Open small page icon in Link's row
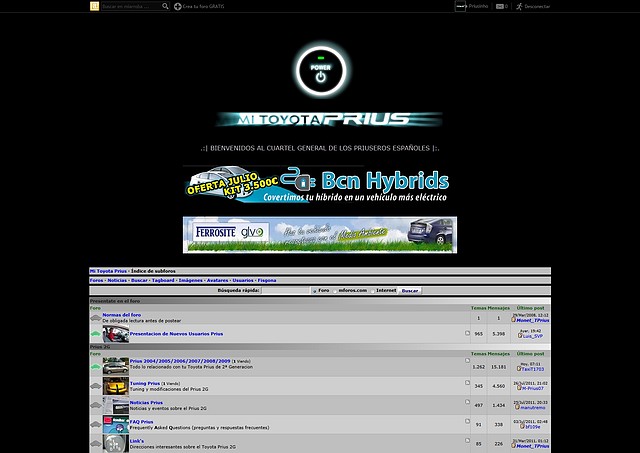This screenshot has width=640, height=453. 467,440
